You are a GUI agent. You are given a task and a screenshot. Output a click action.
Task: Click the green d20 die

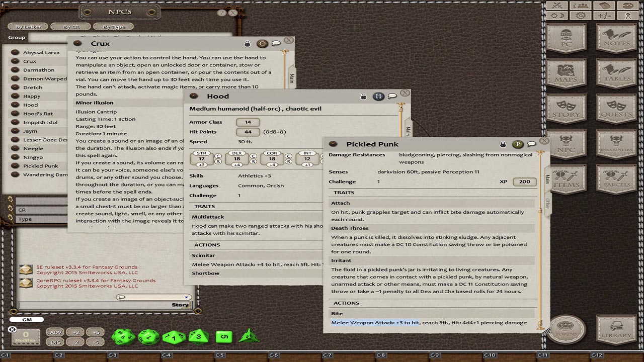pos(123,337)
